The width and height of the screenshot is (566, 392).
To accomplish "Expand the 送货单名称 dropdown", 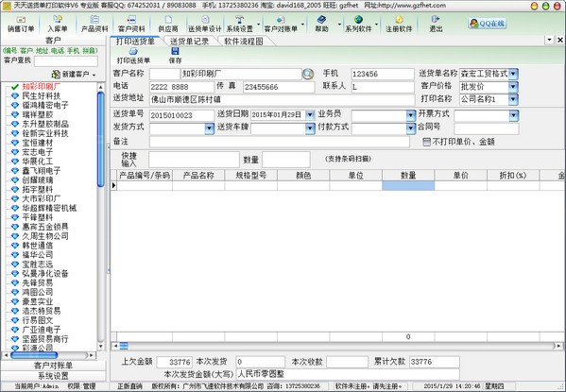I will pyautogui.click(x=513, y=74).
